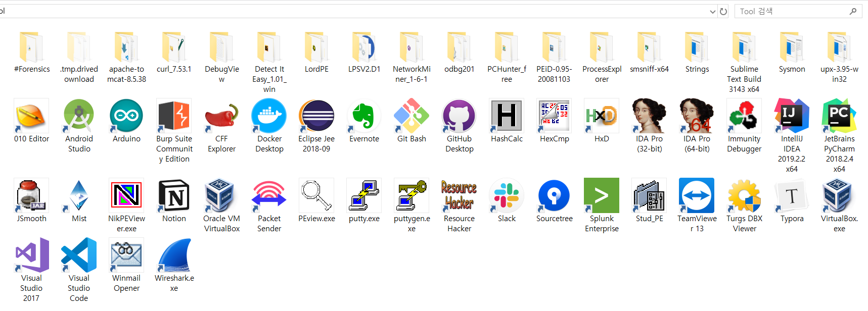Launch GitHub Desktop icon
Screen dimensions: 868x311
[x=459, y=116]
